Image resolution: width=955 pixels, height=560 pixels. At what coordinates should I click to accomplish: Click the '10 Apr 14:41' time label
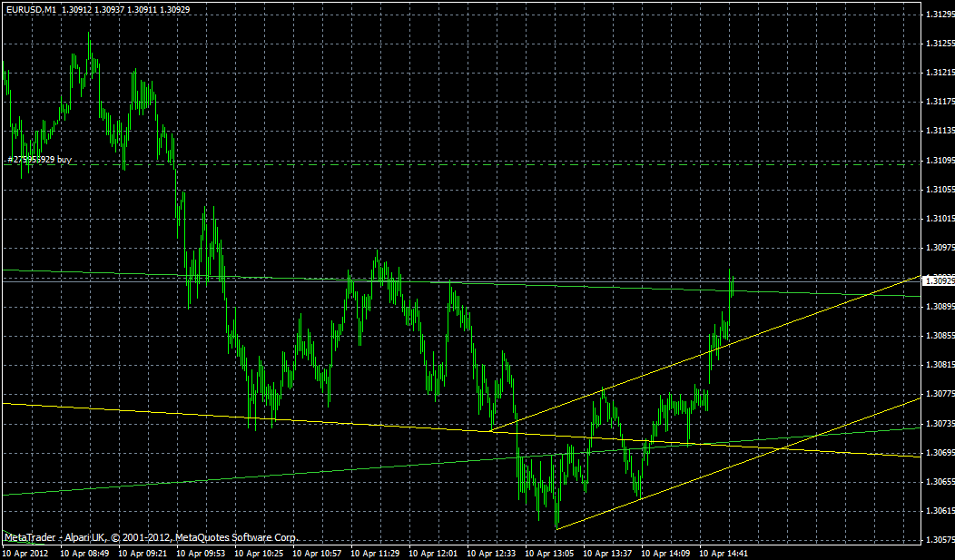point(724,554)
